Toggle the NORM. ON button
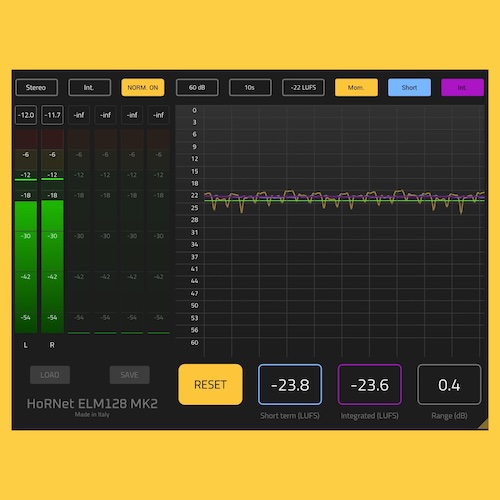 pos(143,88)
